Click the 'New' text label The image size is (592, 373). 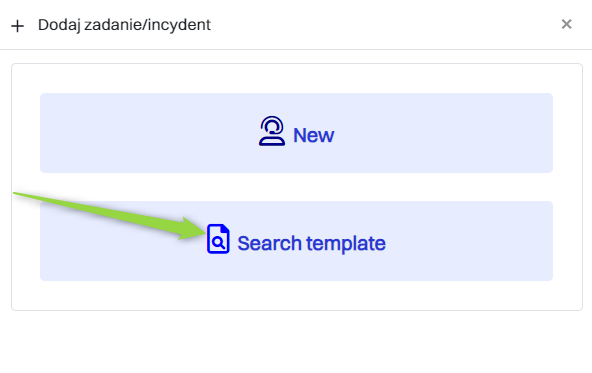tap(314, 135)
